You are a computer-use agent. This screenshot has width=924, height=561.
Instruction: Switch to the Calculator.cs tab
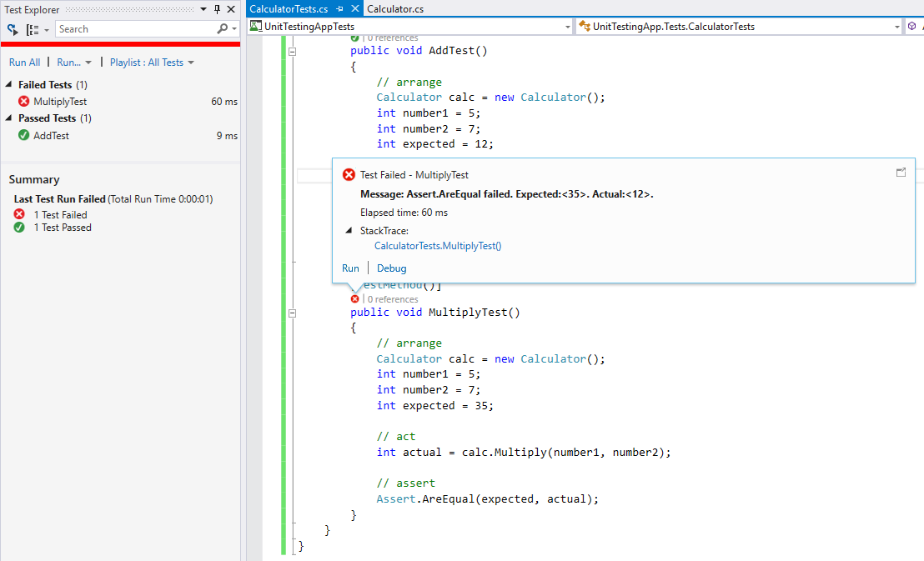(395, 9)
